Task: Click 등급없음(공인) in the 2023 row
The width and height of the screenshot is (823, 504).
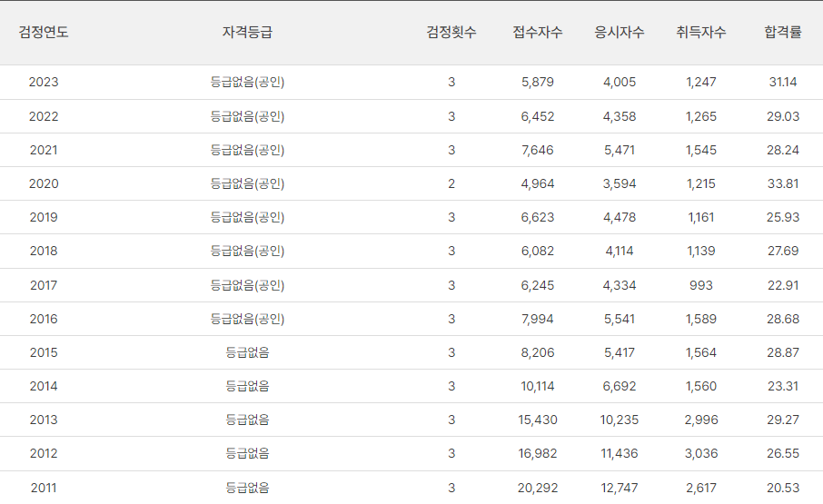Action: click(247, 83)
